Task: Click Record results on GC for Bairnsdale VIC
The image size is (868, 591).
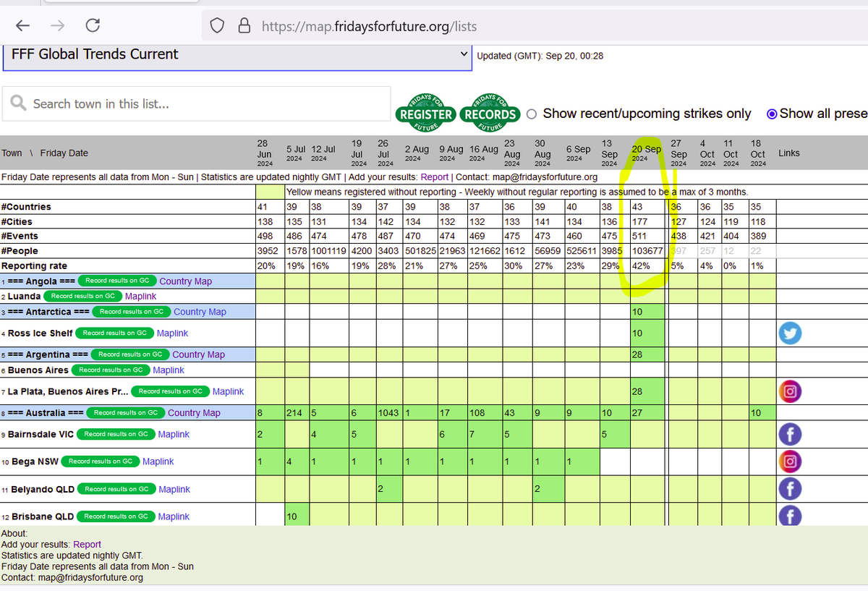Action: (115, 434)
